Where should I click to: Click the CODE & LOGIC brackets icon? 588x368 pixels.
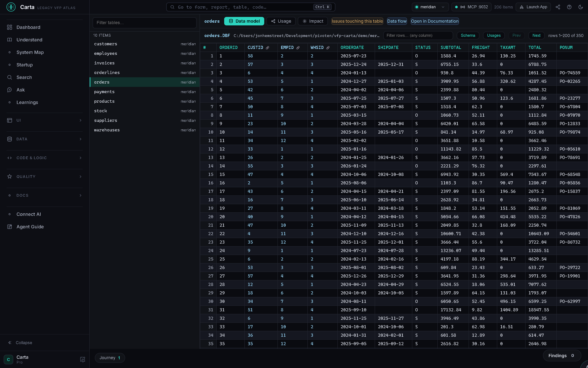10,158
